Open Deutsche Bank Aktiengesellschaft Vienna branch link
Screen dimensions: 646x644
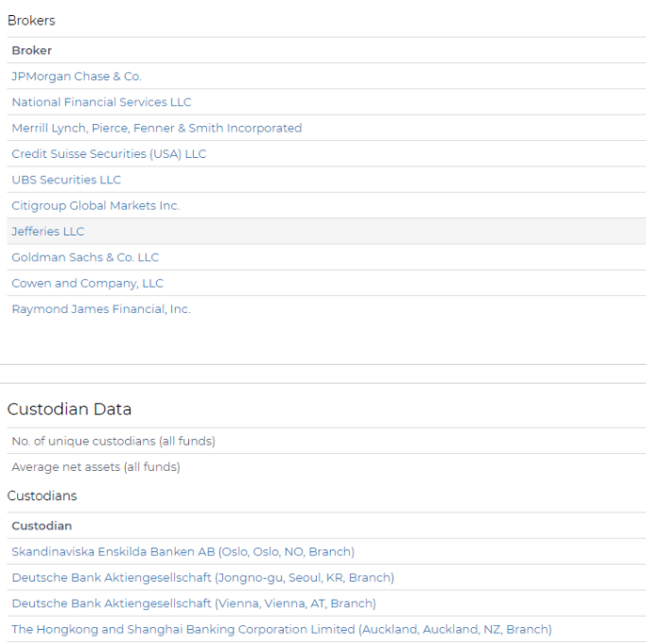point(194,604)
